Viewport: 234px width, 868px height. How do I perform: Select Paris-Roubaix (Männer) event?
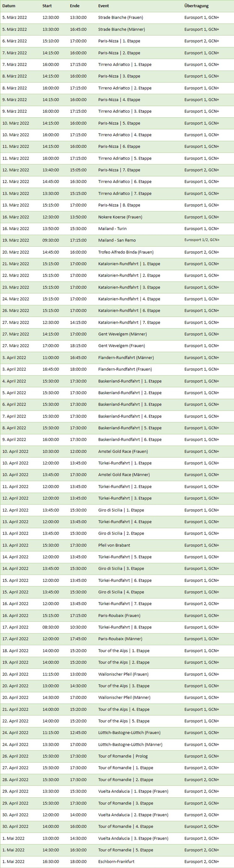click(x=120, y=639)
